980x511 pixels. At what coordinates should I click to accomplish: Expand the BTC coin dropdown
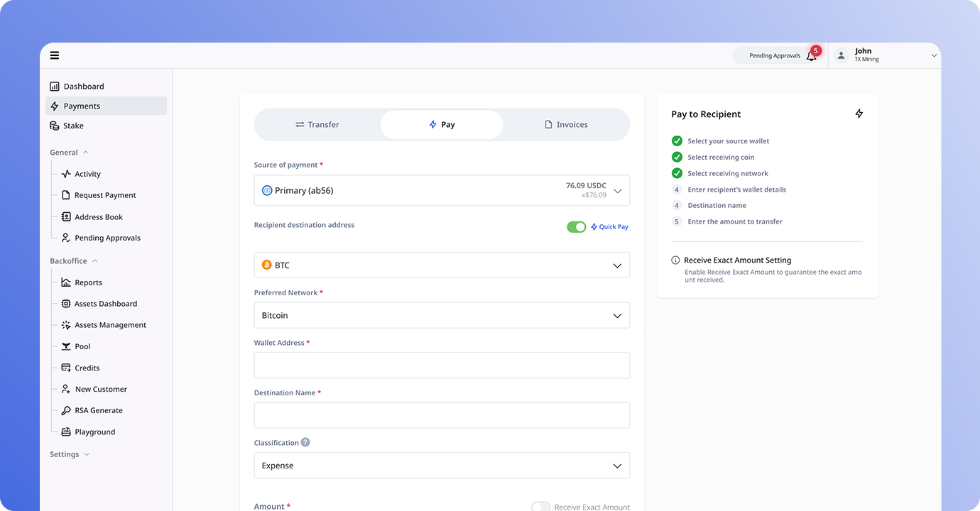(x=441, y=265)
